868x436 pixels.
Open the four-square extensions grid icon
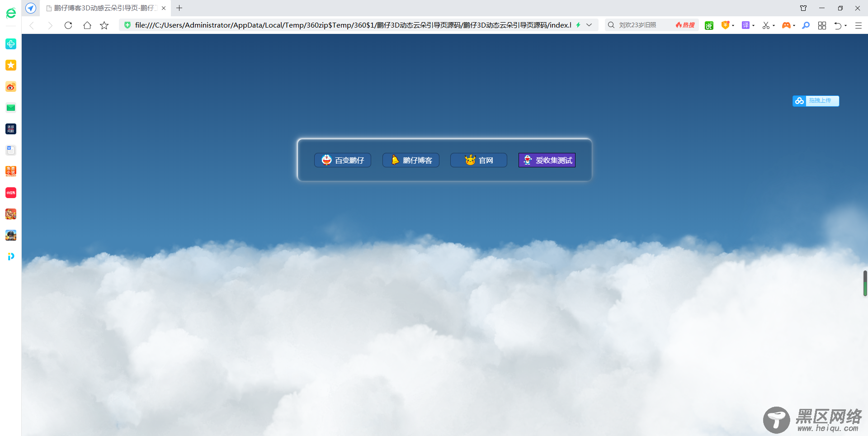[822, 25]
